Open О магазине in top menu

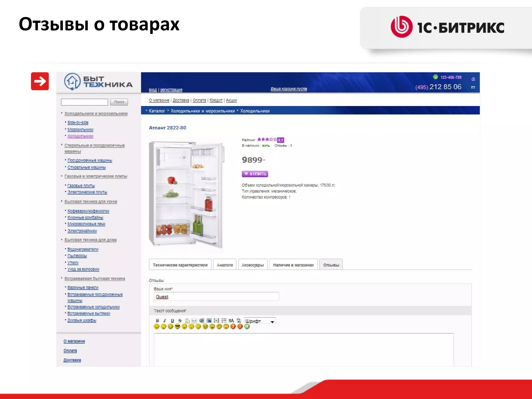coord(159,100)
